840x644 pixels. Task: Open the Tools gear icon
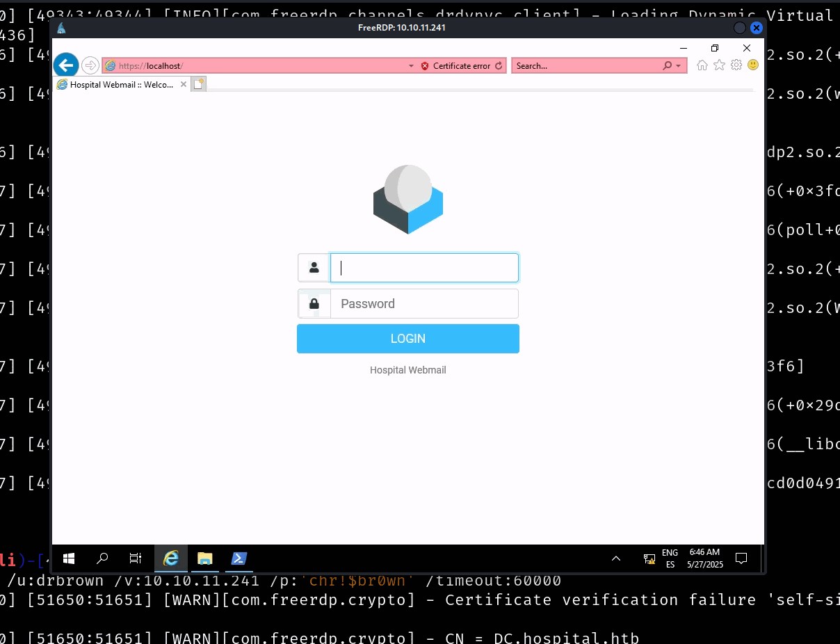click(736, 65)
